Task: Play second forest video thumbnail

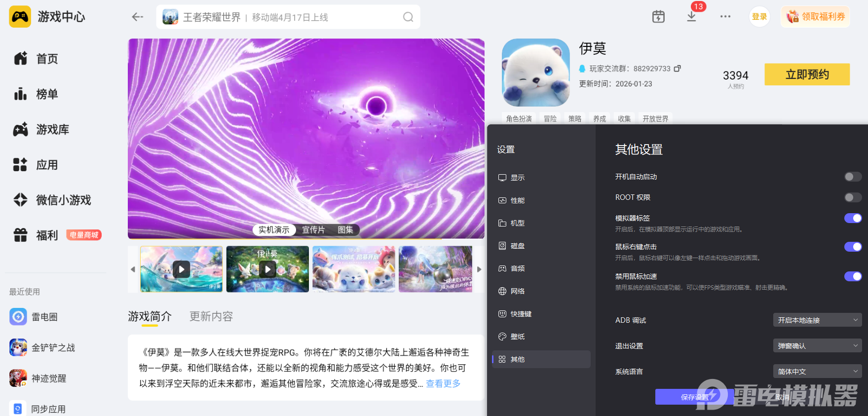Action: click(x=267, y=269)
